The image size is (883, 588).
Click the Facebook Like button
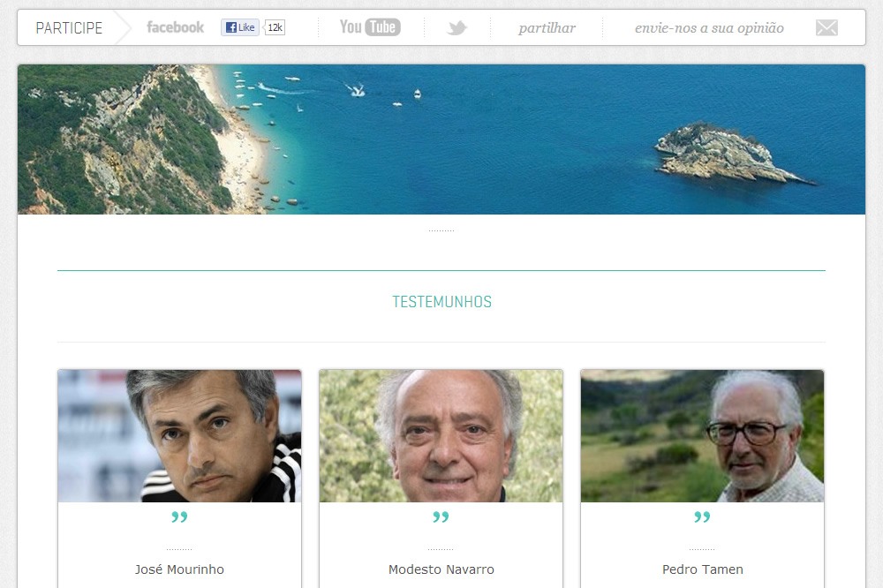240,27
